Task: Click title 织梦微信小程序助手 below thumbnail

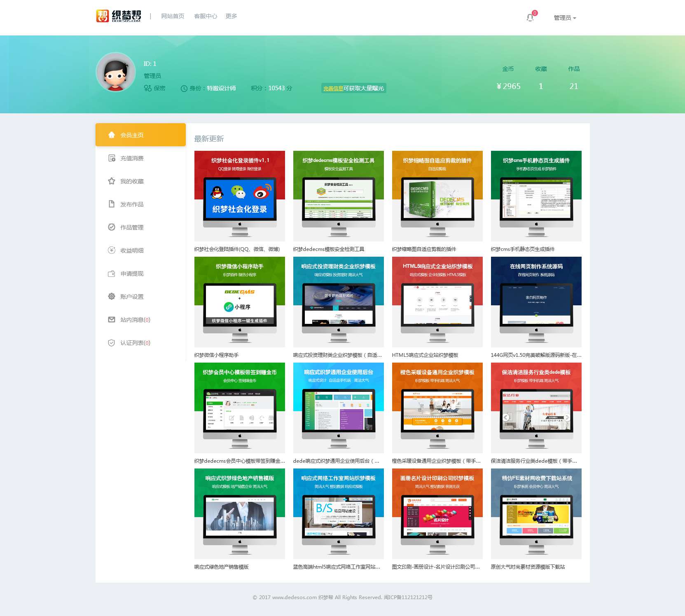Action: pos(217,355)
